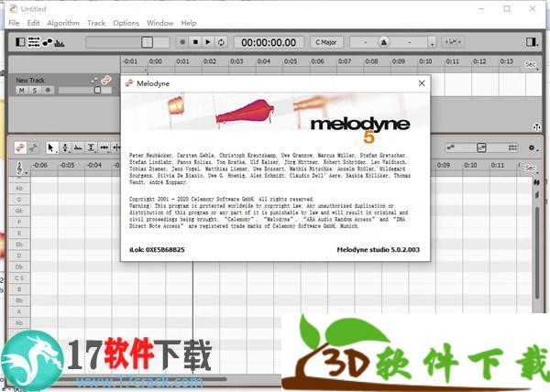Click the Eb row in pitch ruler
Image resolution: width=550 pixels, height=392 pixels.
(19, 245)
